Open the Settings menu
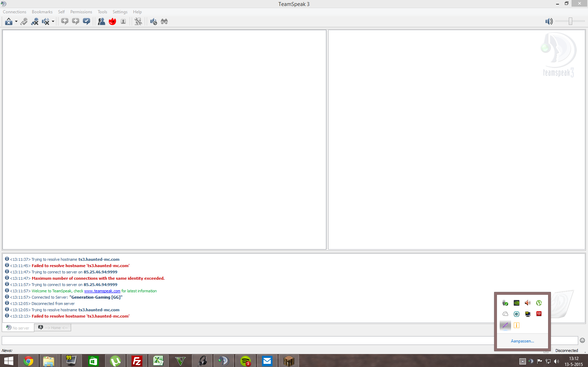Image resolution: width=588 pixels, height=367 pixels. [120, 12]
